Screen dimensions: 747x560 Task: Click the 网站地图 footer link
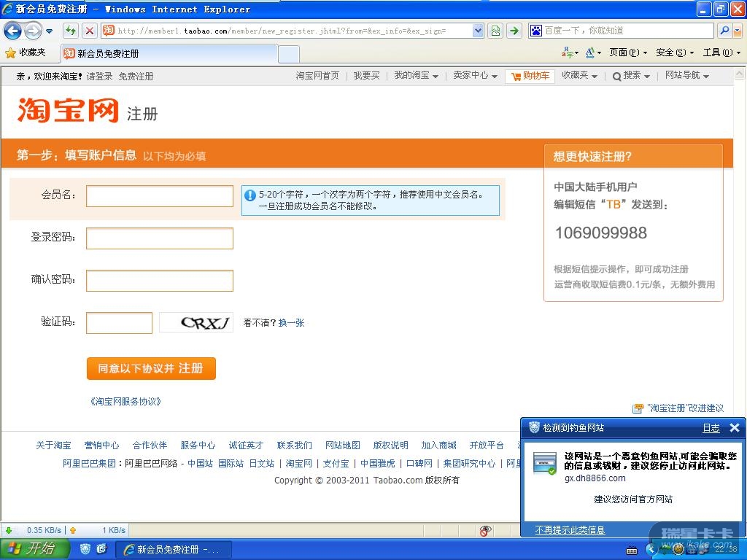click(343, 446)
